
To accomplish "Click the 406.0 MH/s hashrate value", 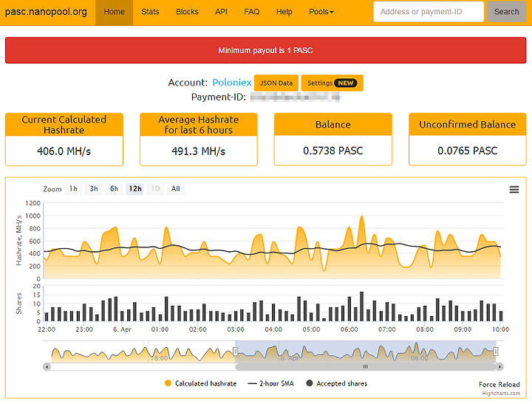I will point(64,151).
